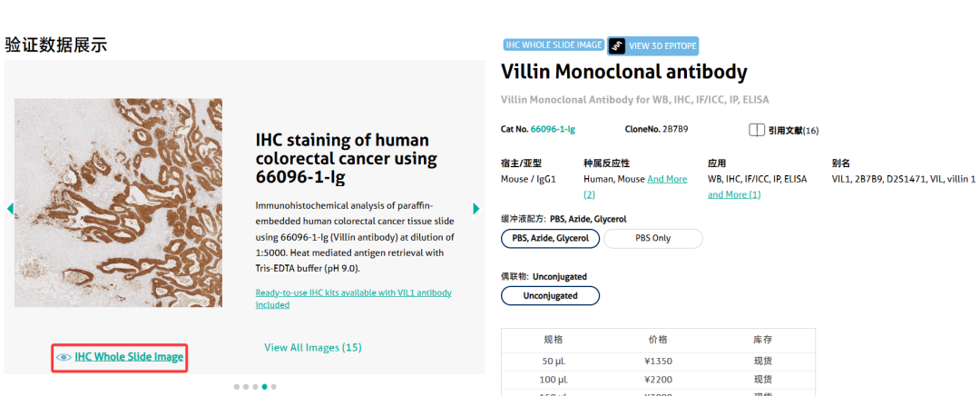The image size is (980, 396).
Task: Open Ready-to-use IHC kits link
Action: click(354, 299)
